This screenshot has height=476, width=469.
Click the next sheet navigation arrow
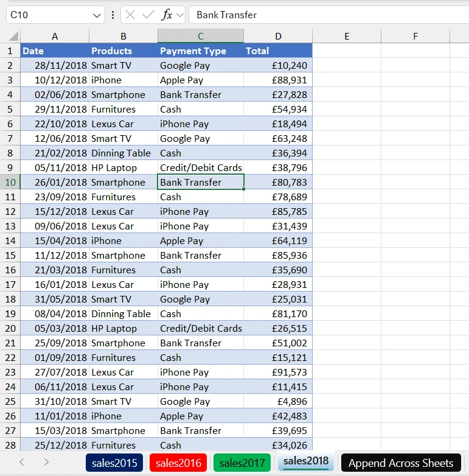pyautogui.click(x=46, y=462)
